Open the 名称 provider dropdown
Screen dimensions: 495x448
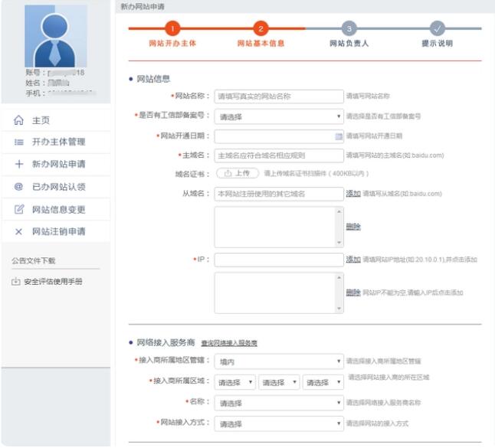[x=279, y=403]
